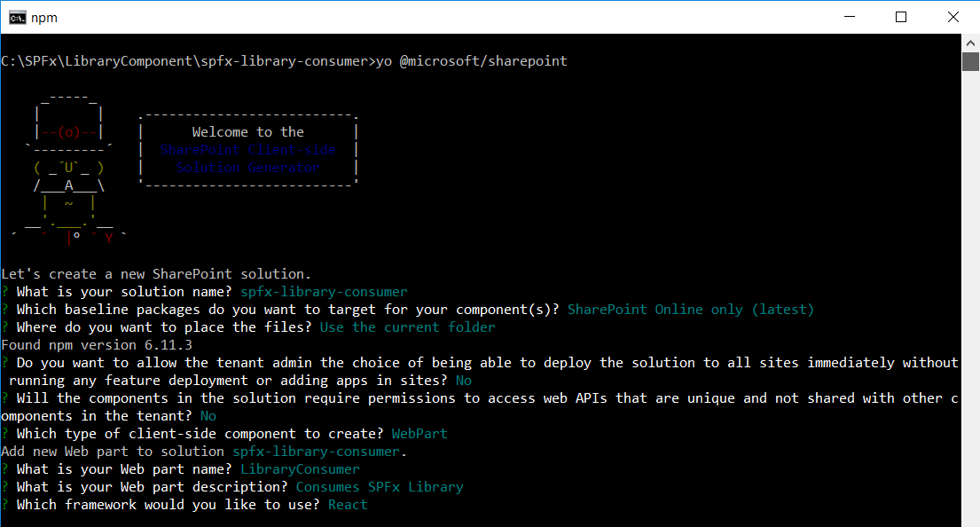This screenshot has height=527, width=980.
Task: Click the npm window title text
Action: tap(44, 18)
